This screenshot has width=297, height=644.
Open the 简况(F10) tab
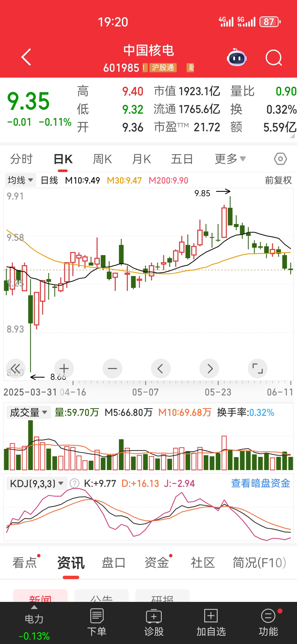[259, 563]
